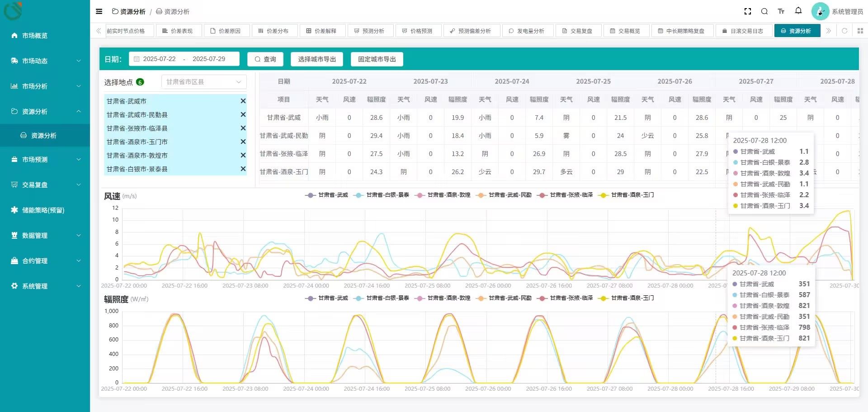Expand the 市场动态 sidebar menu

coord(45,61)
